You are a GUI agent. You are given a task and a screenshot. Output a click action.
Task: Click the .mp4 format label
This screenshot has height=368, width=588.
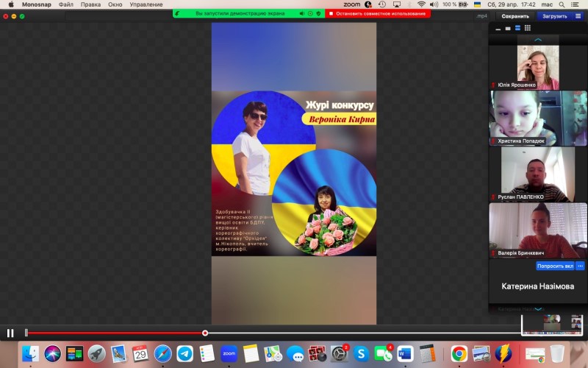[x=481, y=16]
